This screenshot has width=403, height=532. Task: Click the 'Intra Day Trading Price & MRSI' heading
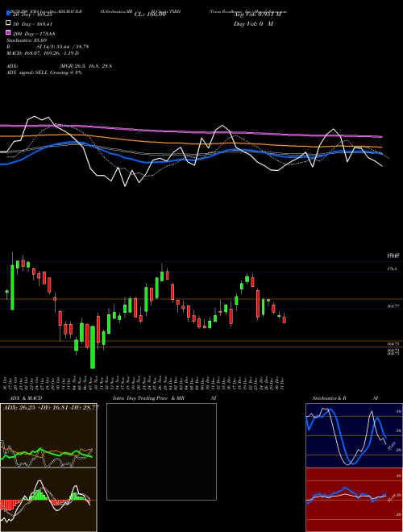pos(164,398)
